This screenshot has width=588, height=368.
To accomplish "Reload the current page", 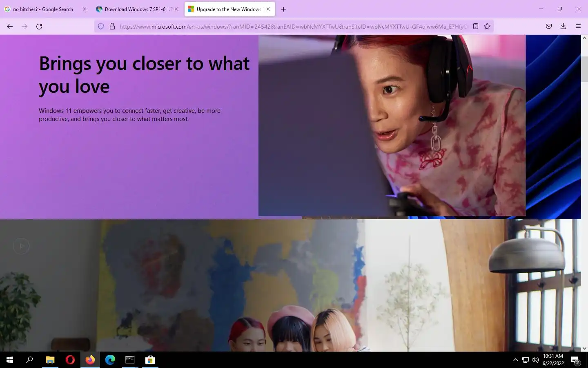I will pyautogui.click(x=39, y=26).
